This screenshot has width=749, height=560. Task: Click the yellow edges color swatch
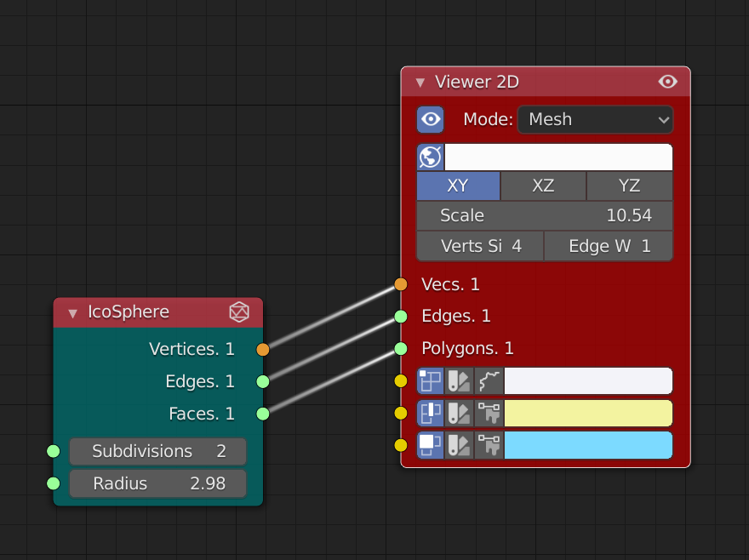(587, 414)
